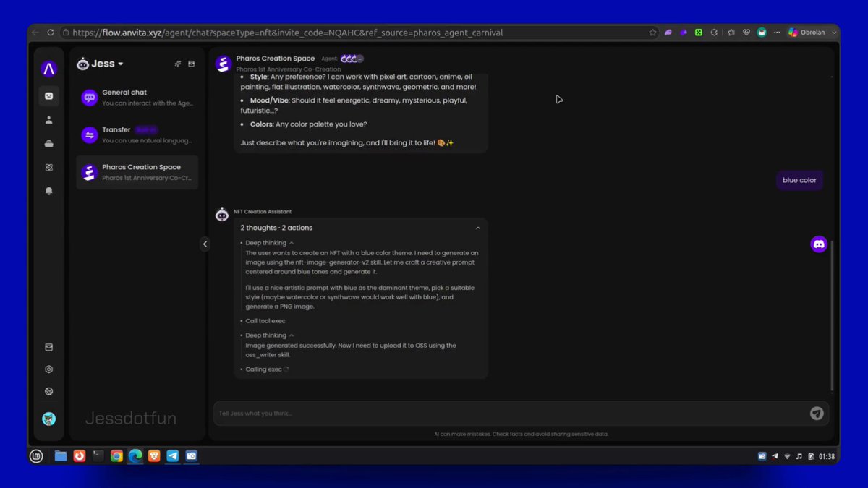Open the Files folder in the taskbar
Viewport: 868px width, 488px height.
tap(61, 455)
